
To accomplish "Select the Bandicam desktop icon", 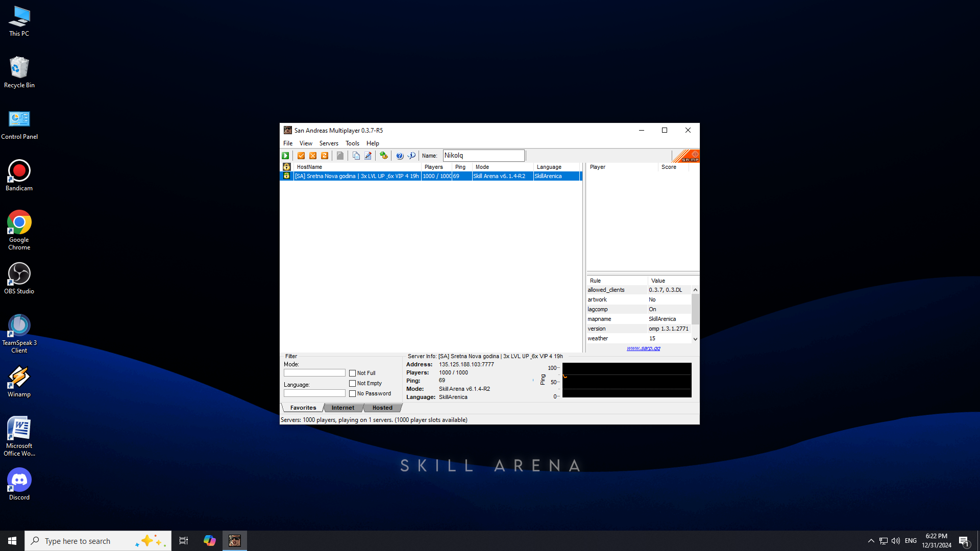I will pyautogui.click(x=19, y=176).
